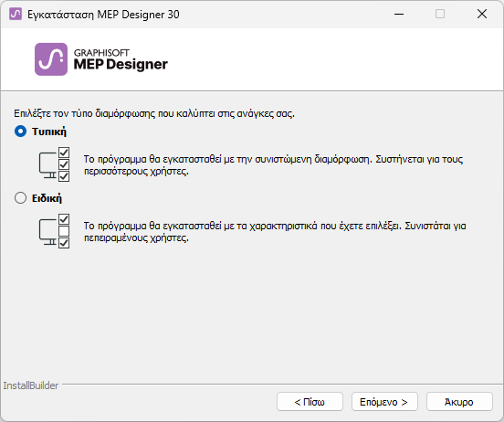Click the Ειδική custom installation icon
Screen dimensions: 504x422
(54, 231)
